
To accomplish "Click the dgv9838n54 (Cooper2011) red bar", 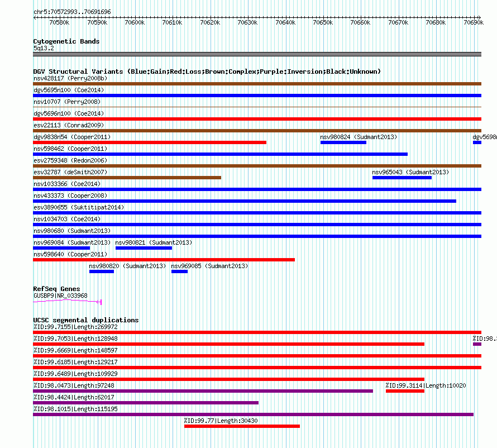I will [x=150, y=142].
